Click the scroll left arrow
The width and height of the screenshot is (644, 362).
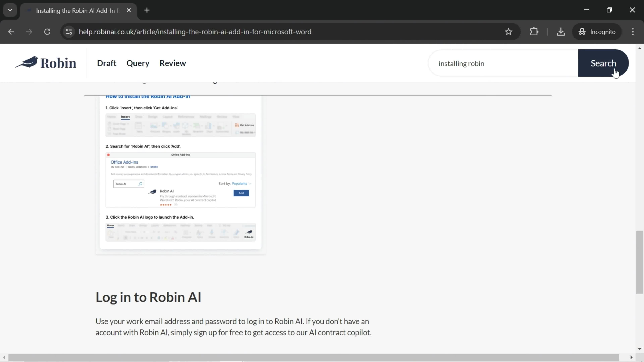click(4, 357)
